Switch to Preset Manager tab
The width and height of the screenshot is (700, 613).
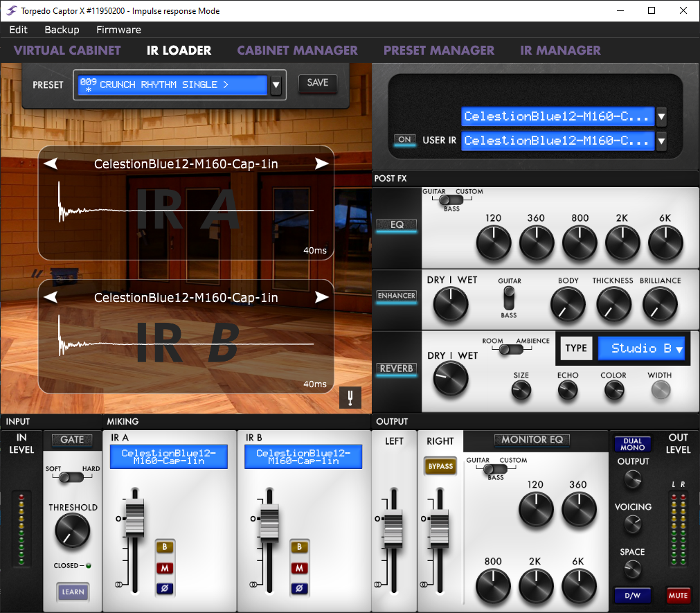click(439, 51)
